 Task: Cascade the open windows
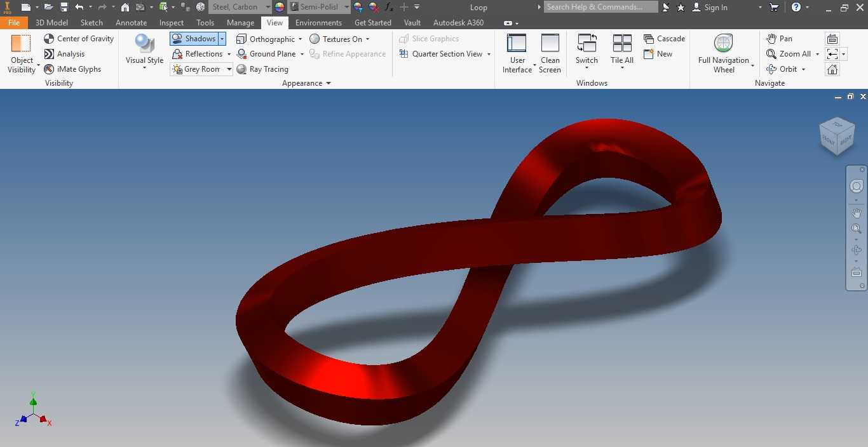[664, 39]
